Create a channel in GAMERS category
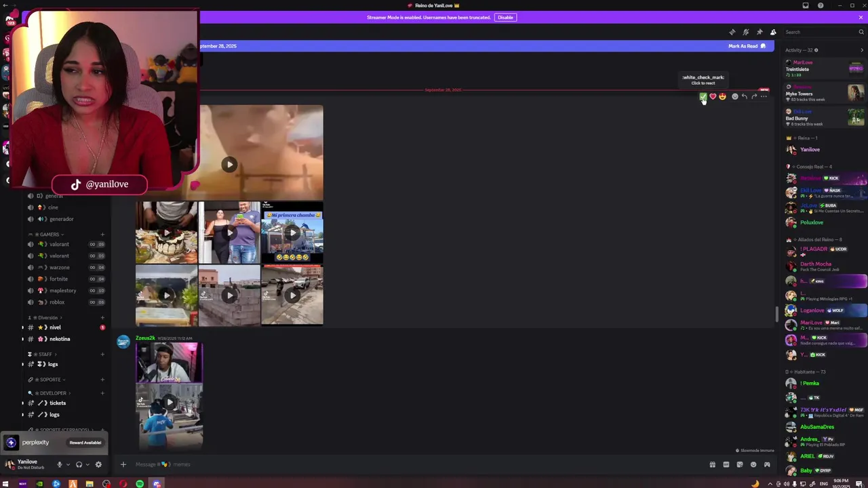 click(102, 235)
